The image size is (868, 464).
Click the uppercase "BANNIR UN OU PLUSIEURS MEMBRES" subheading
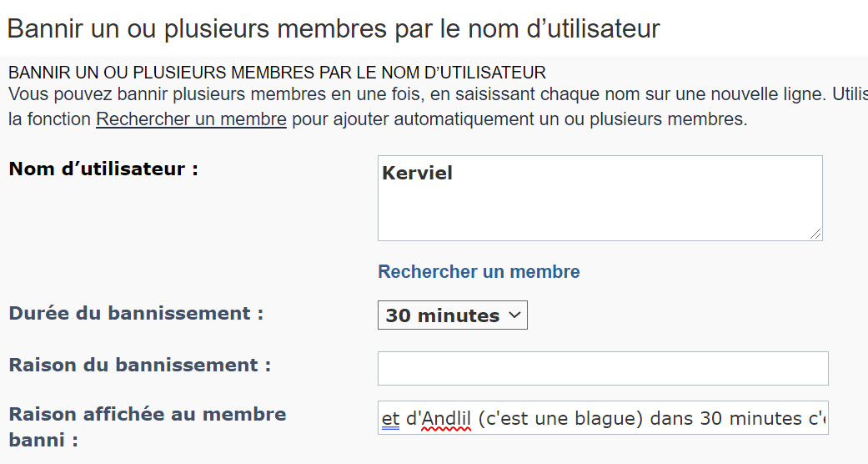point(277,72)
